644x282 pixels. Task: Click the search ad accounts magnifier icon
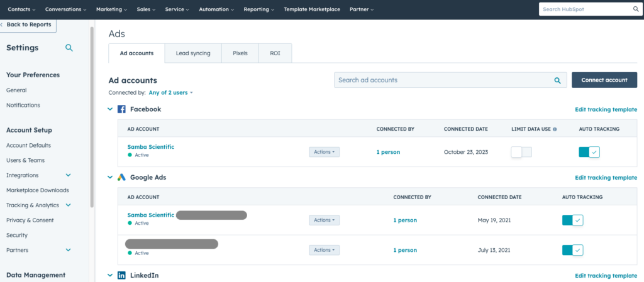(x=557, y=80)
